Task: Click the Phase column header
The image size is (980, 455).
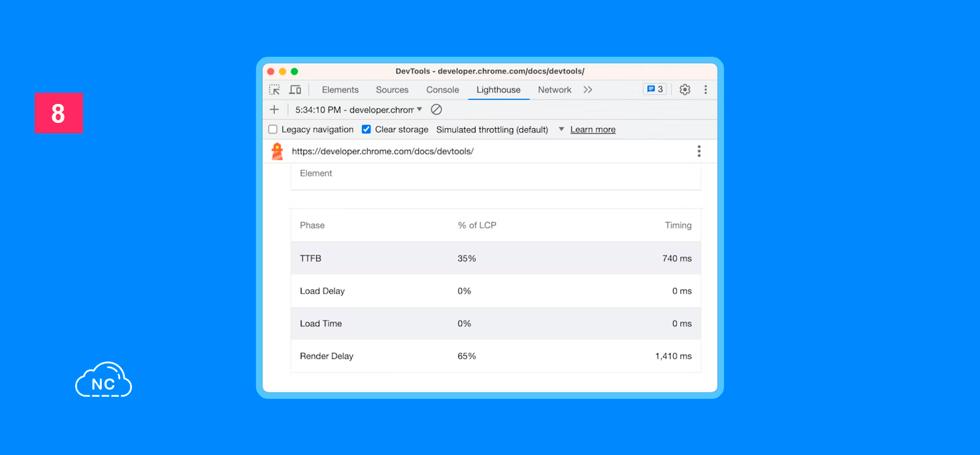Action: (x=312, y=225)
